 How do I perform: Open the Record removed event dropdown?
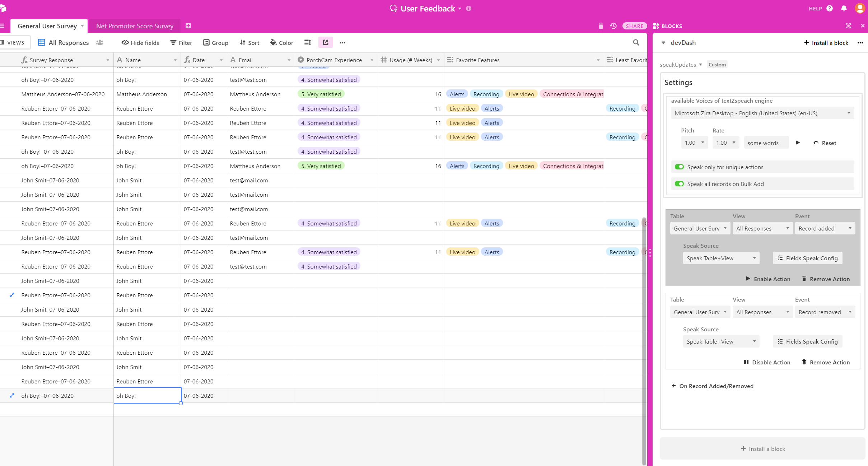point(825,312)
